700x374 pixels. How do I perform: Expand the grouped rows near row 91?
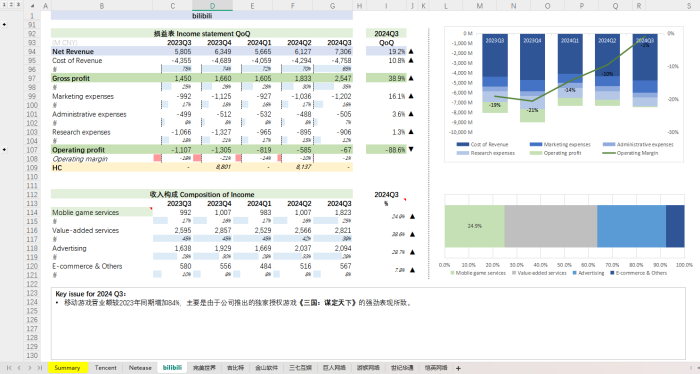tap(4, 25)
